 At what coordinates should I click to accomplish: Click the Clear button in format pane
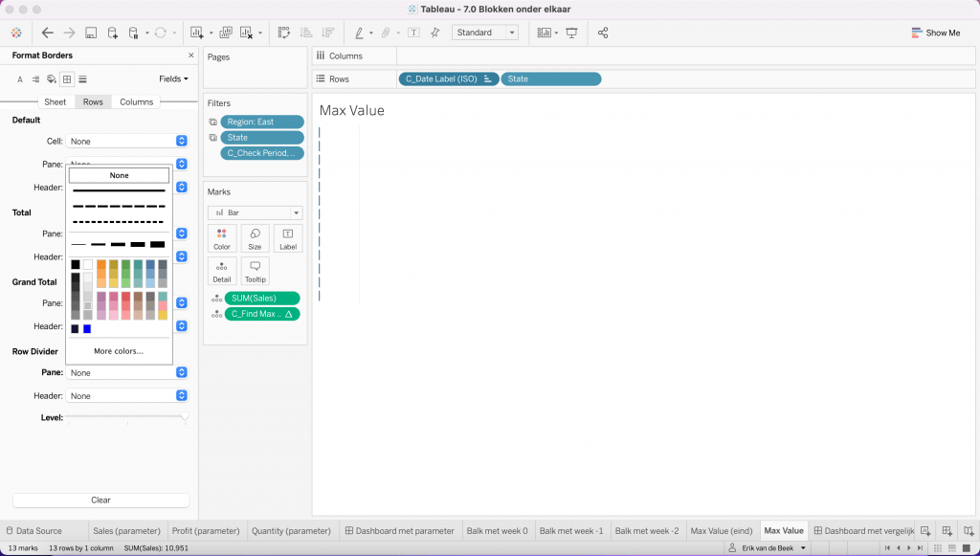100,500
